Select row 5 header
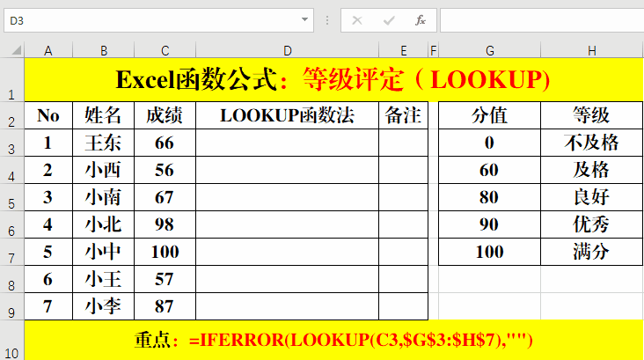644x360 pixels. [12, 197]
